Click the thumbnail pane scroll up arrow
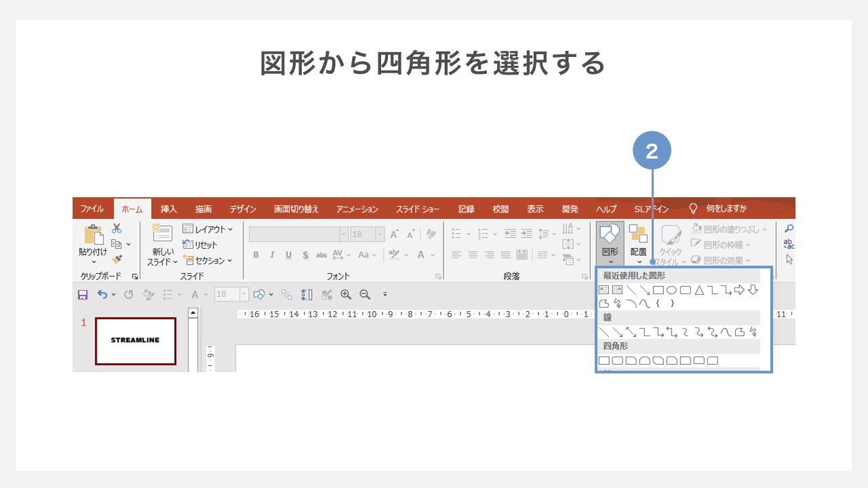868x488 pixels. 193,313
